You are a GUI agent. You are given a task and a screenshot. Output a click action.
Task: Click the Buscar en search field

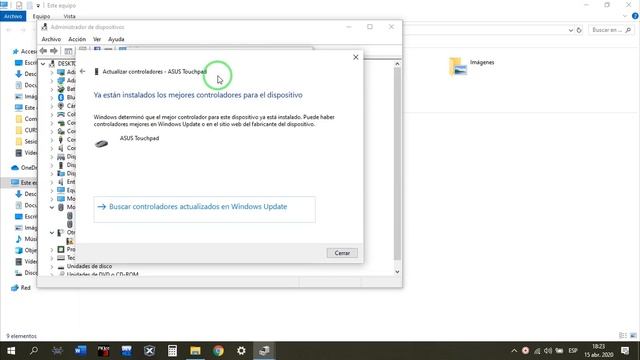pos(611,30)
